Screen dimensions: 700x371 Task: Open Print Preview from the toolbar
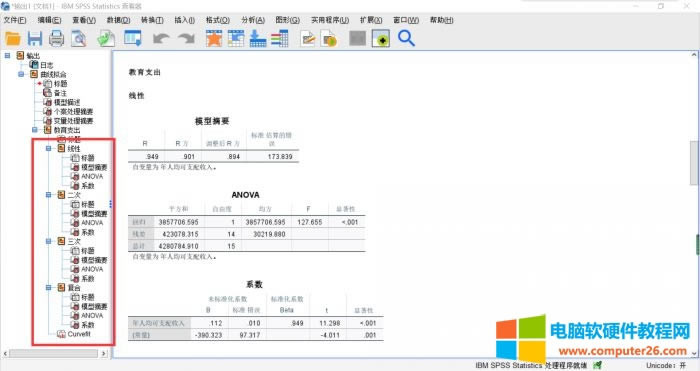click(x=79, y=38)
